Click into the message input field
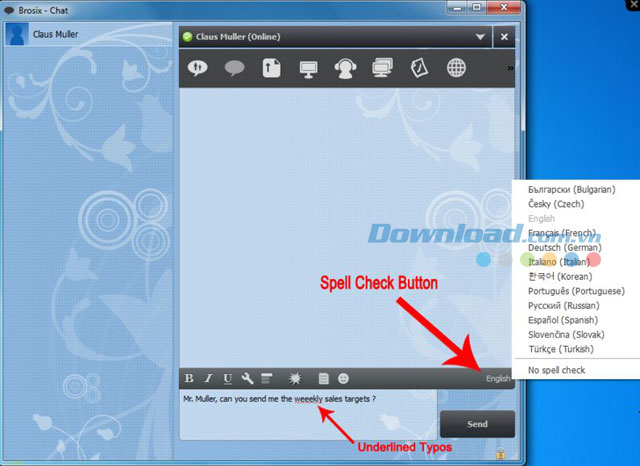This screenshot has width=640, height=466. [308, 415]
